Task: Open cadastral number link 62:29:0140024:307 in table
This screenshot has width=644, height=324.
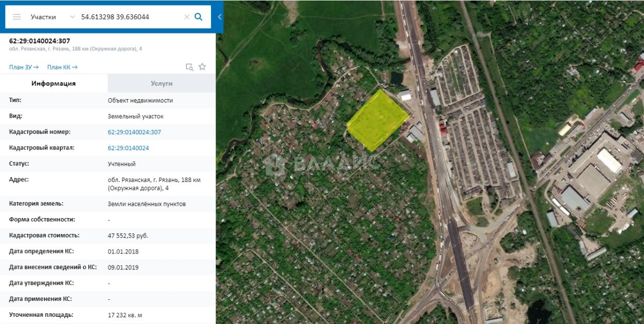Action: pyautogui.click(x=134, y=132)
